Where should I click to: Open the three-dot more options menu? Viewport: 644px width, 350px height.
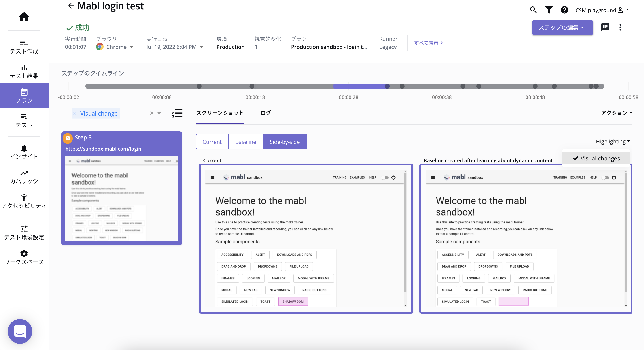(x=620, y=27)
